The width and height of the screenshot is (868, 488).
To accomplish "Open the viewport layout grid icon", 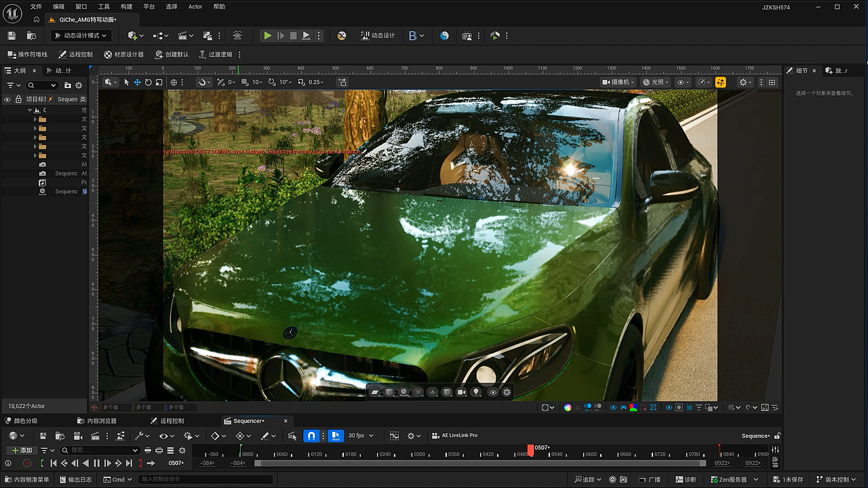I will coord(772,82).
